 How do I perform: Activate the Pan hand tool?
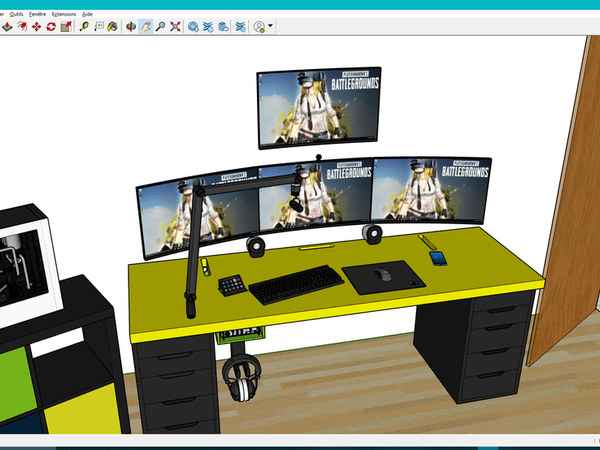point(146,26)
